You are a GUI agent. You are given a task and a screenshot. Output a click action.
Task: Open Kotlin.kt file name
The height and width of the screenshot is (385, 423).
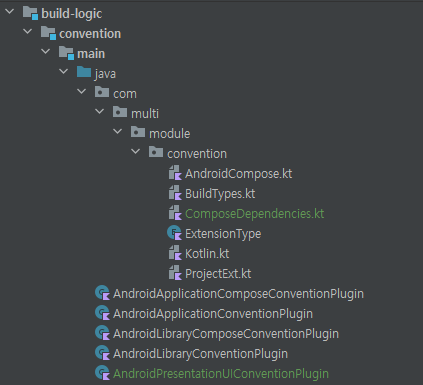207,254
